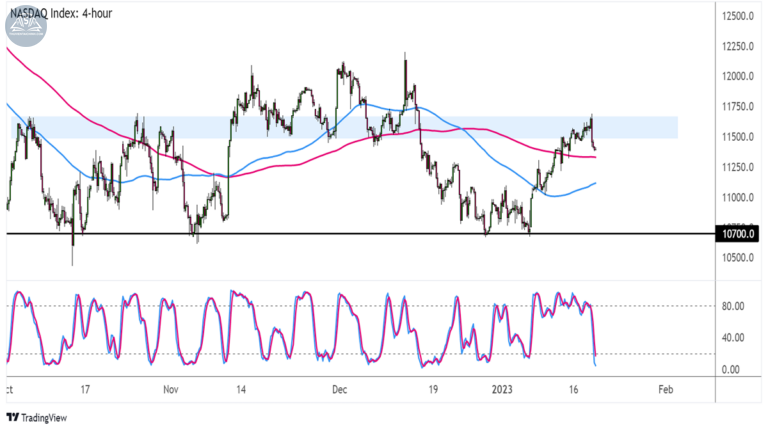Click the 'Feb' date label

666,390
